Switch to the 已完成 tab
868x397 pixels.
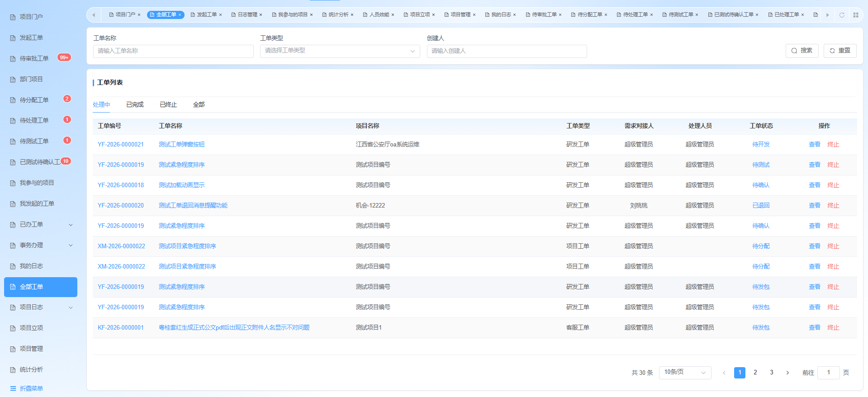point(135,104)
